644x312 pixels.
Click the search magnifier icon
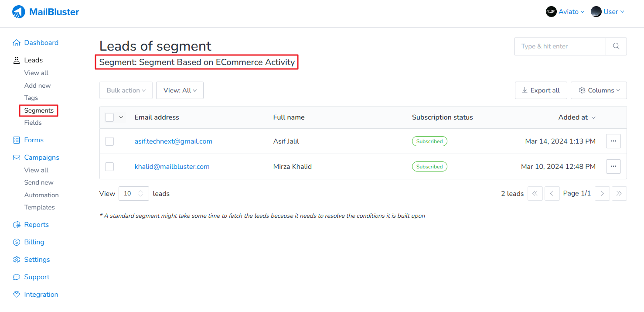pos(616,46)
